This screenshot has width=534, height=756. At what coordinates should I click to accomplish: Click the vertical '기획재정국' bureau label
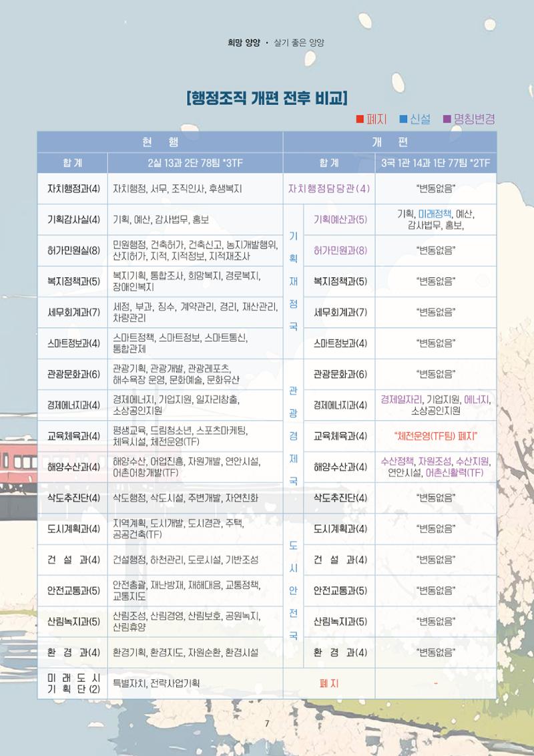click(x=293, y=281)
